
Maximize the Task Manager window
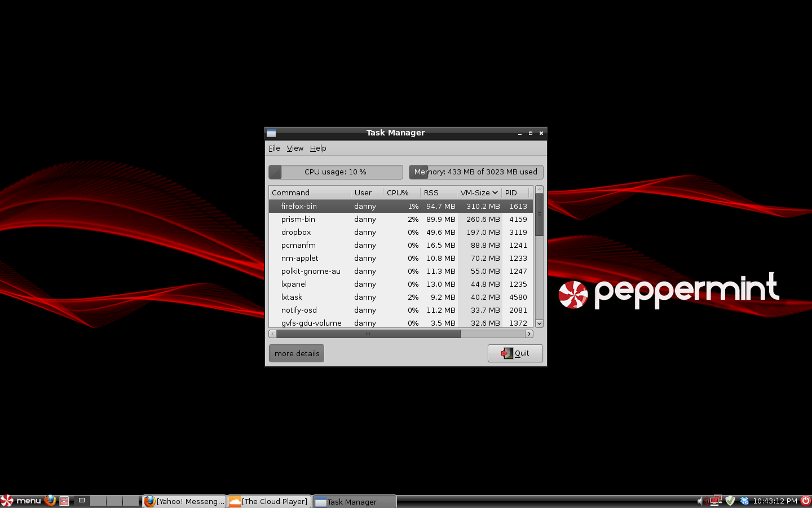tap(531, 134)
